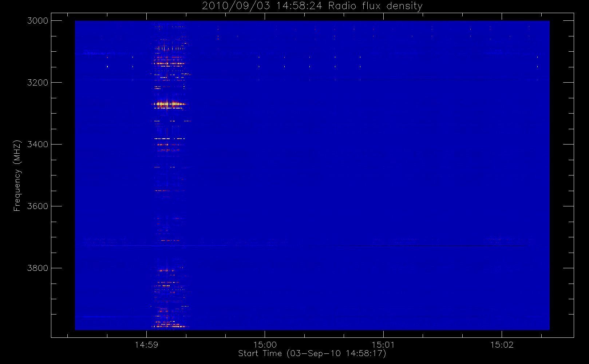
Task: Click the burst cluster at the bottom near 3990 MHz
Action: 170,326
